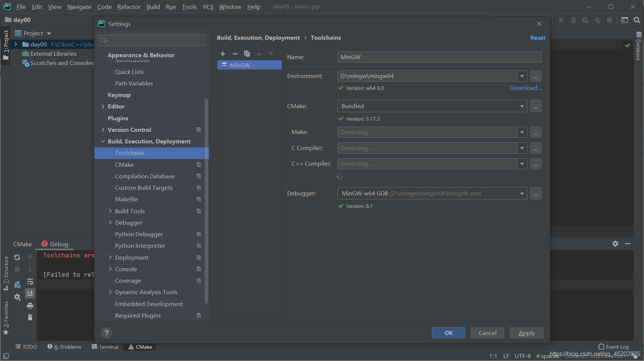
Task: Open CMake tool window gear options
Action: click(x=615, y=244)
